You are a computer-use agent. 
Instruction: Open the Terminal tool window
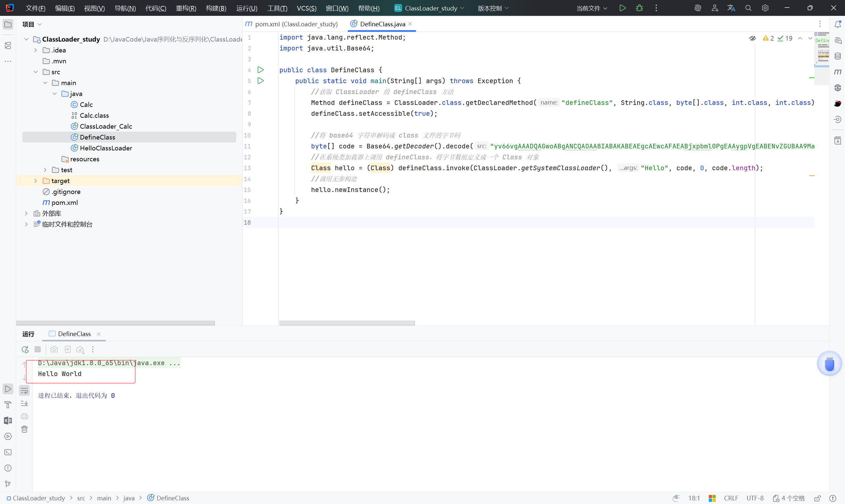click(x=8, y=452)
